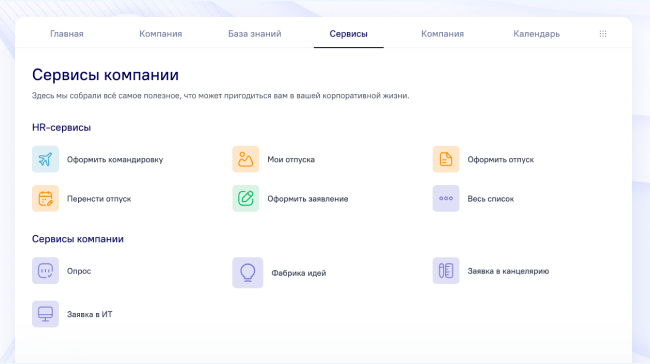Click the description text starting Здесь мы собрали
Screen dimensions: 650x364
coord(221,96)
